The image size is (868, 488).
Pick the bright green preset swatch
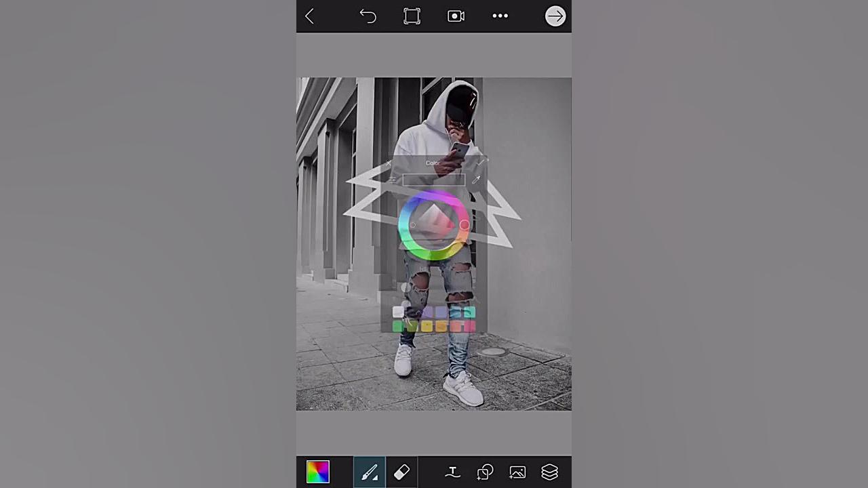398,327
